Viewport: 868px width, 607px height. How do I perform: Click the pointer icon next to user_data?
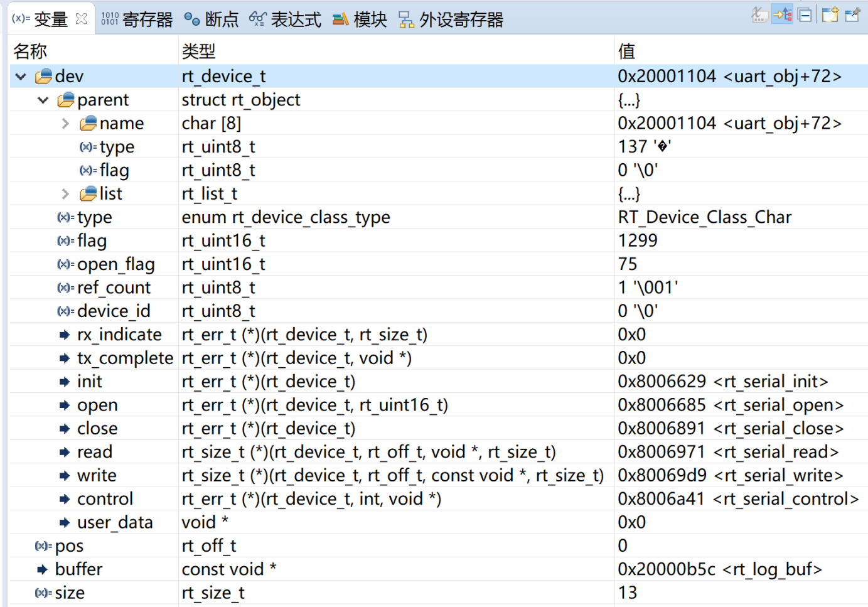(65, 522)
